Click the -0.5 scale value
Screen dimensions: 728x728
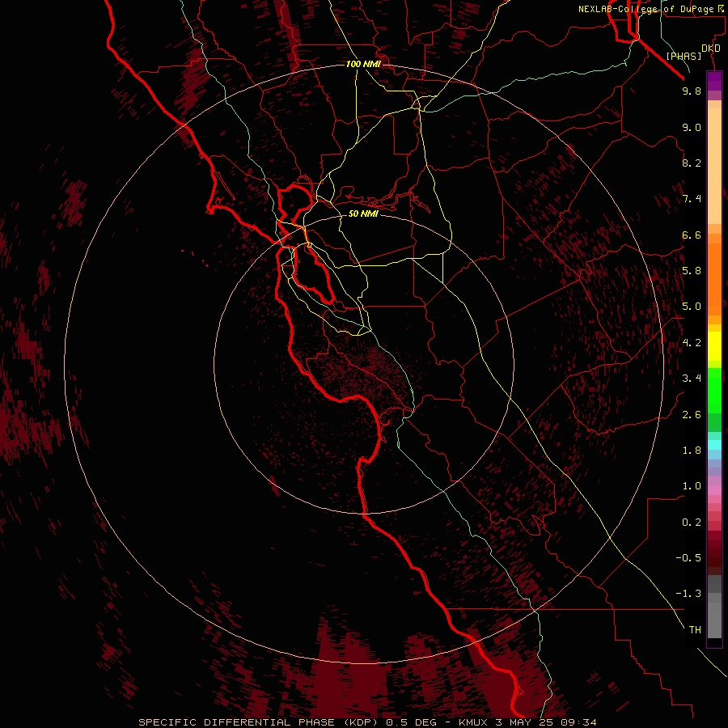click(x=688, y=558)
